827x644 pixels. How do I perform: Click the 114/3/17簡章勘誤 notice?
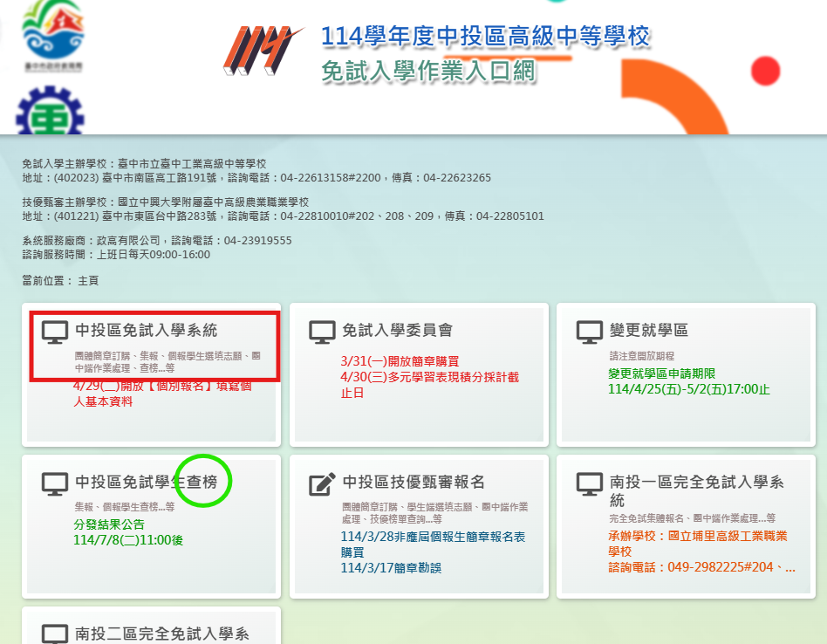coord(391,568)
